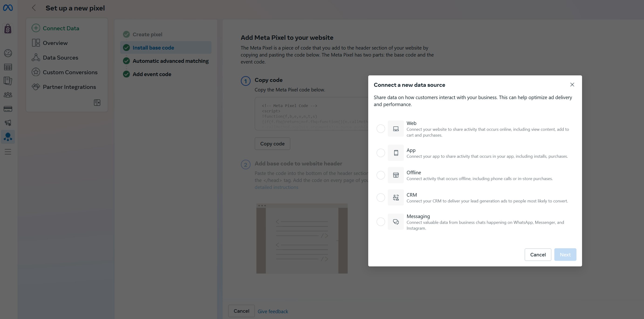The image size is (644, 319).
Task: Open the ads reporting pages icon
Action: coord(8,81)
